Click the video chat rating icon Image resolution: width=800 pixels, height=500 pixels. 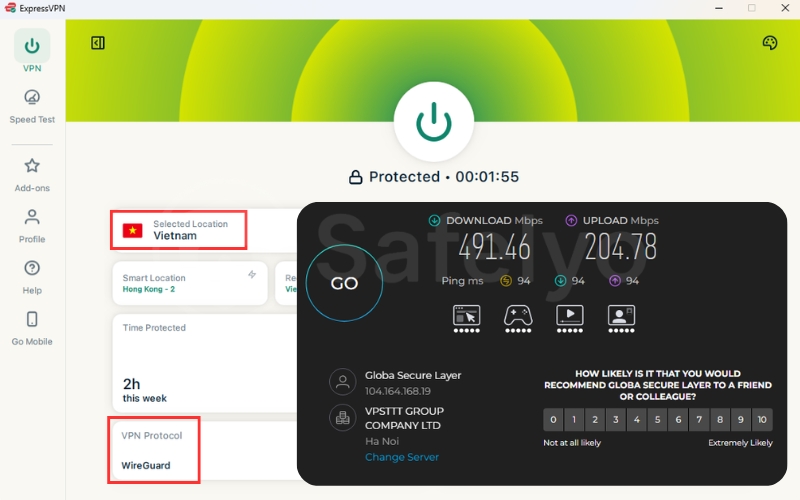pos(621,319)
